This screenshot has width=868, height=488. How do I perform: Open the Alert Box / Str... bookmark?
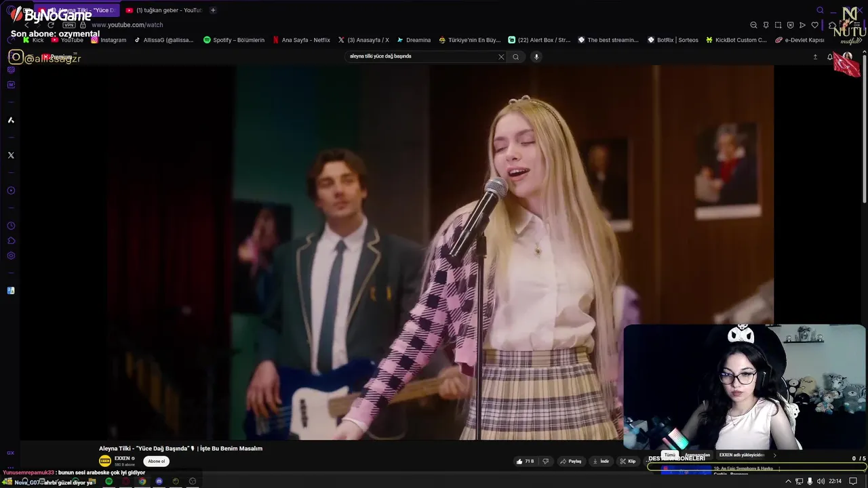[x=539, y=40]
